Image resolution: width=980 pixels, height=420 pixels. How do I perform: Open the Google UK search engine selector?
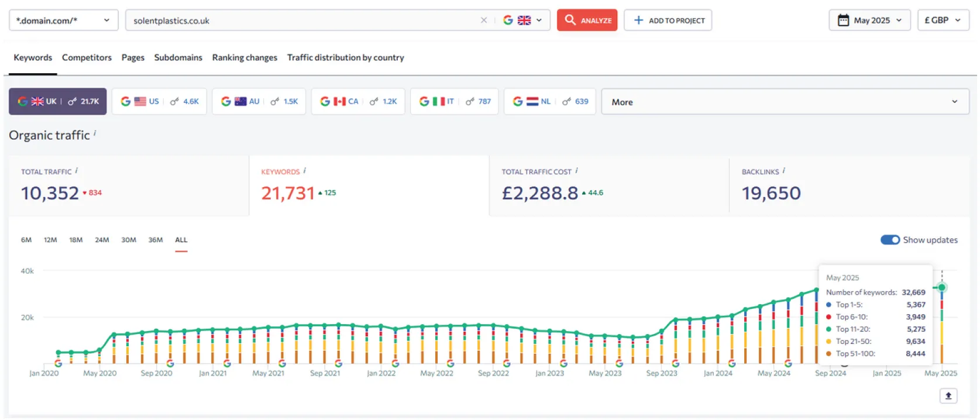click(x=522, y=20)
